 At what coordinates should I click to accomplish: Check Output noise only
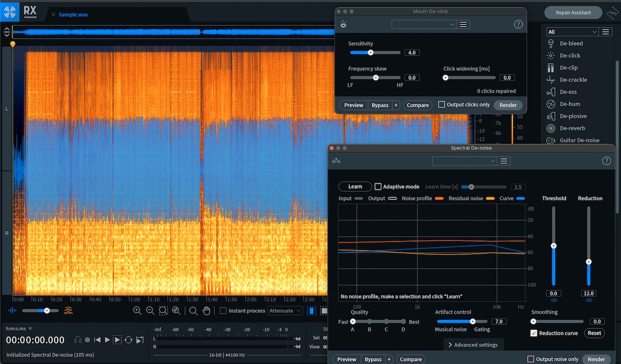[530, 359]
